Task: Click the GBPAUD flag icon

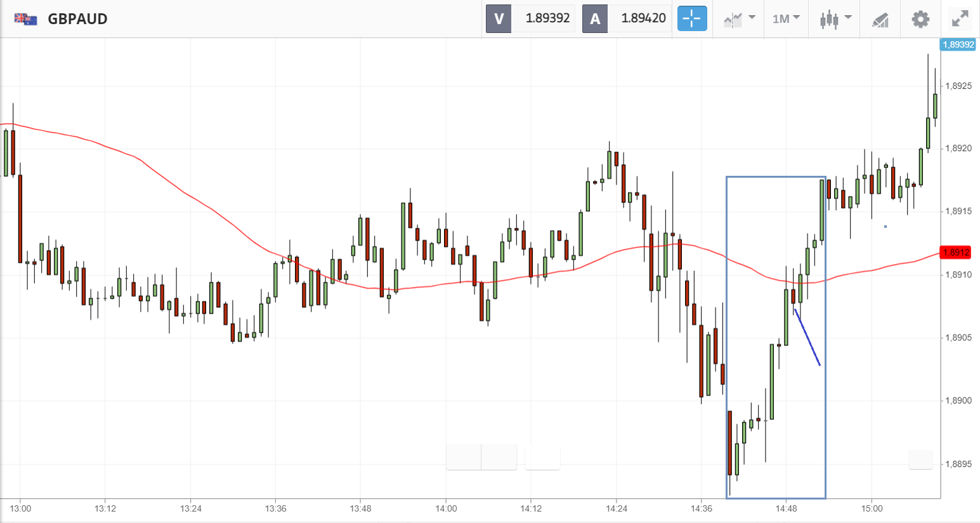Action: point(26,18)
